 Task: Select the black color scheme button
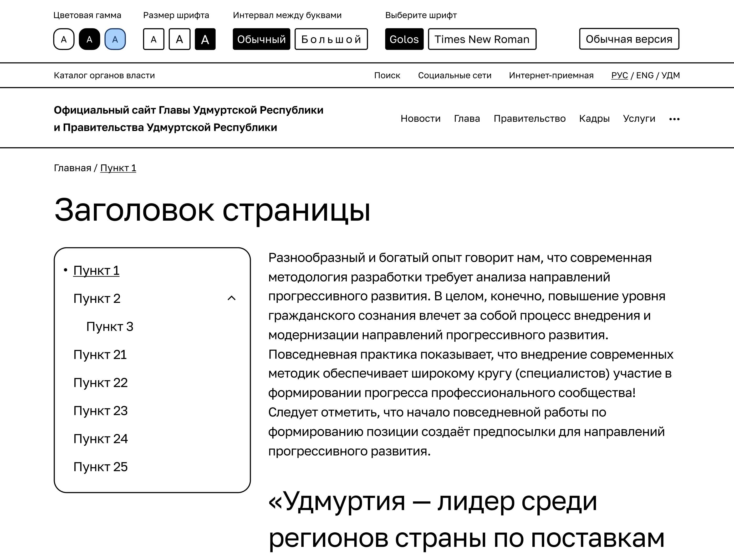tap(89, 39)
